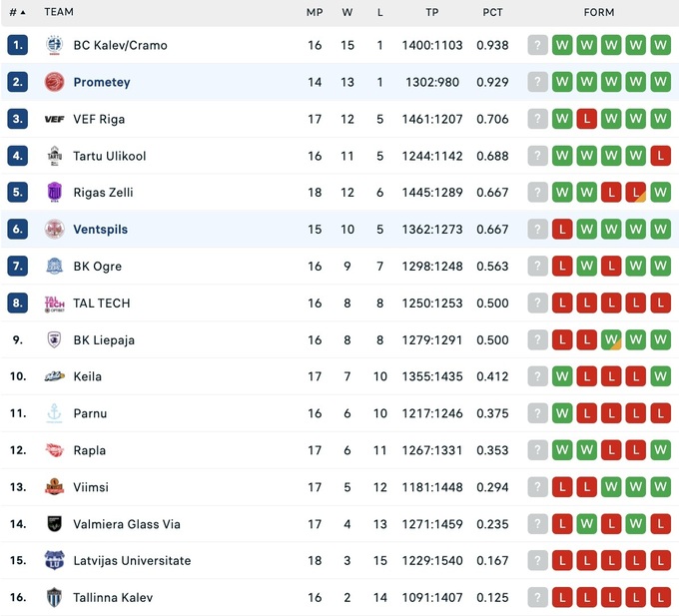Image resolution: width=679 pixels, height=616 pixels.
Task: Open the Latvijas Universitate team link
Action: [132, 561]
